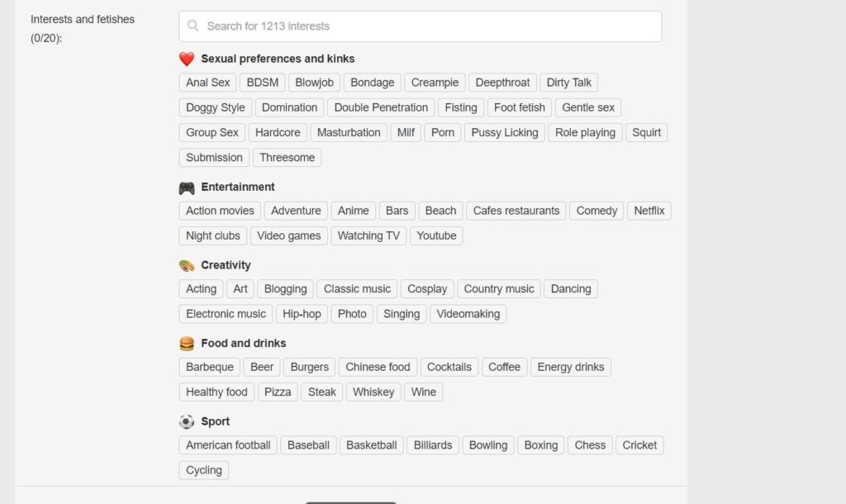
Task: Click the hamburger icon next to Food and drinks
Action: point(187,343)
